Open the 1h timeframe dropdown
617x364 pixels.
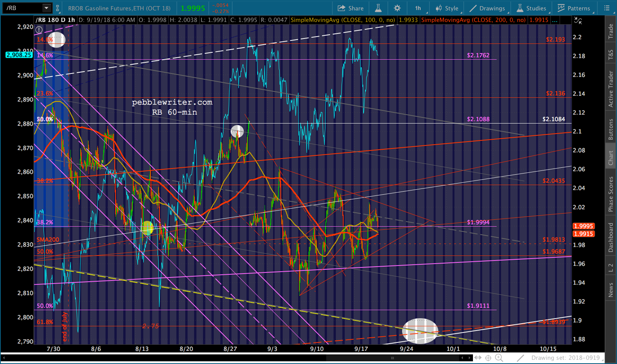coord(418,8)
